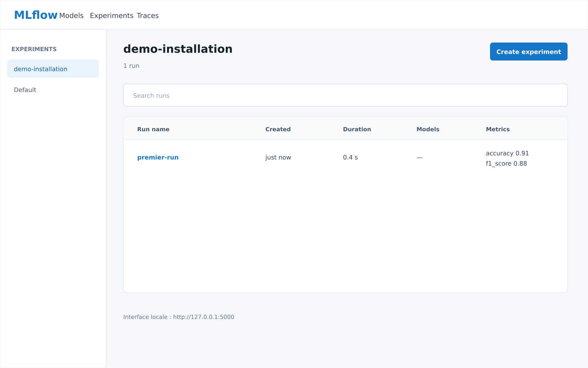The height and width of the screenshot is (368, 588).
Task: Select demo-installation in the sidebar
Action: tap(53, 69)
